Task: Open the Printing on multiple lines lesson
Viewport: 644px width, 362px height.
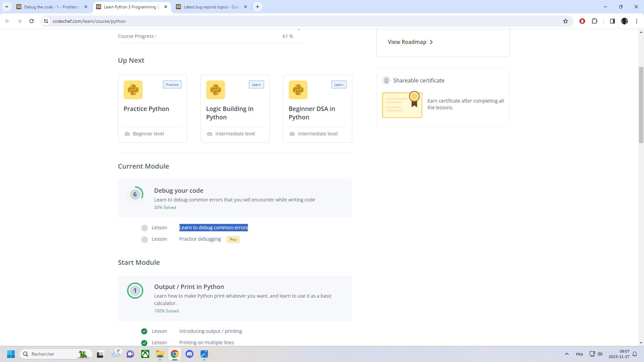Action: [206, 342]
